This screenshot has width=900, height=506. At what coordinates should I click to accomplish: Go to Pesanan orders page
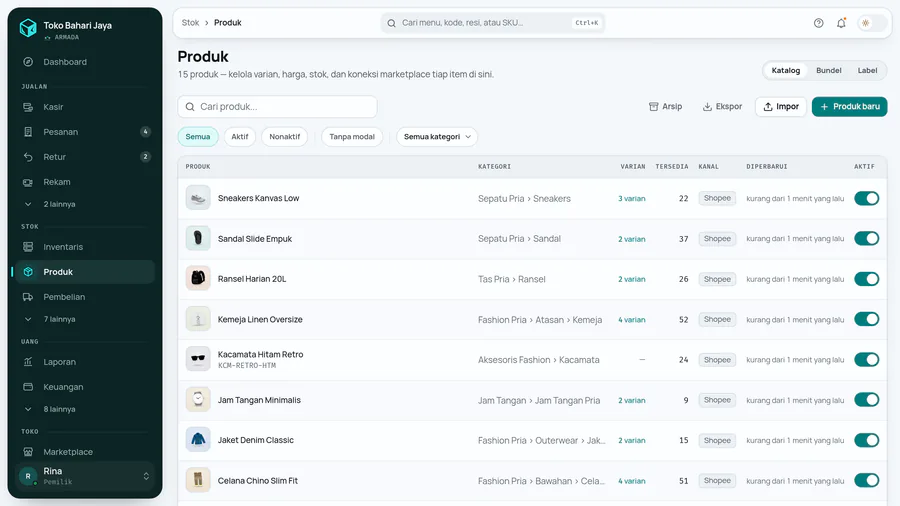(x=85, y=132)
